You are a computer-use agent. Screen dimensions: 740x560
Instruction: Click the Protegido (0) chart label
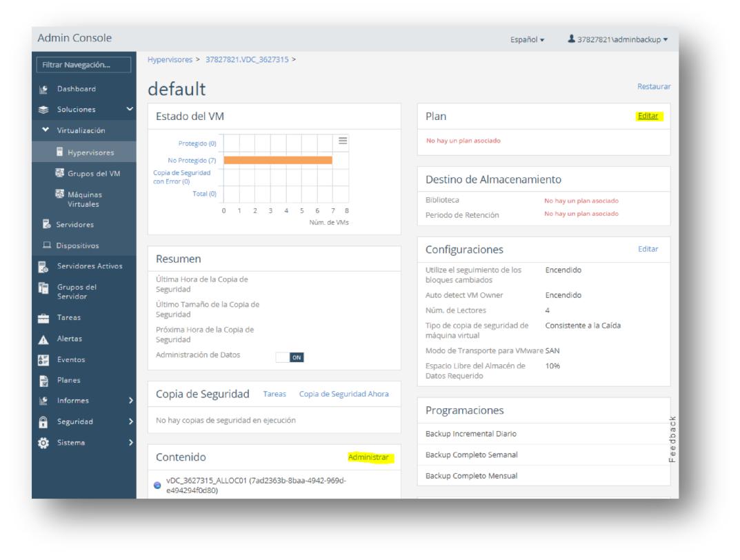click(x=197, y=143)
